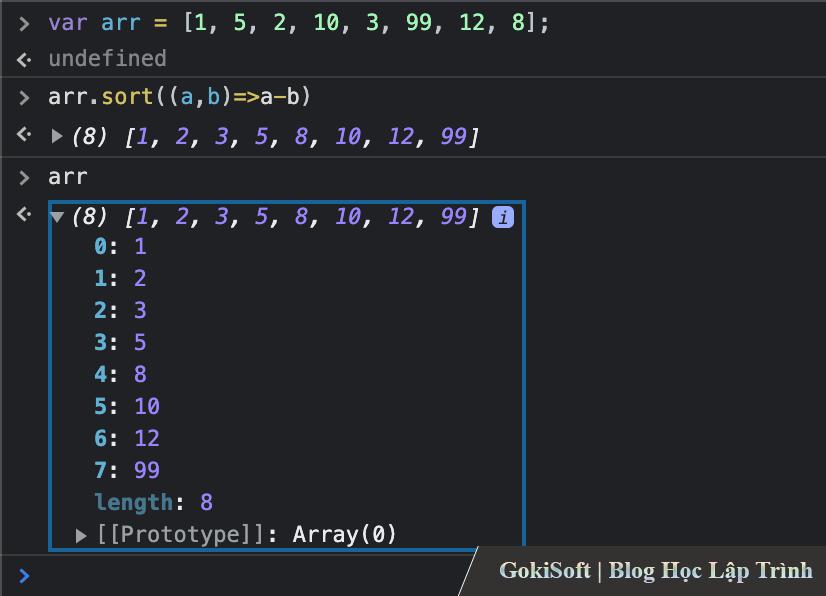Select array entry 1 with value 2

pyautogui.click(x=120, y=278)
